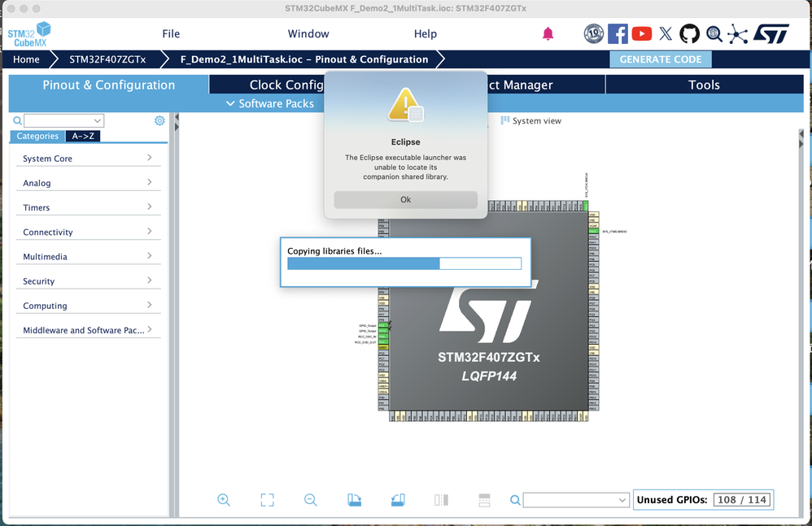Open the Software Packs dropdown
Viewport: 812px width, 526px height.
(x=270, y=103)
